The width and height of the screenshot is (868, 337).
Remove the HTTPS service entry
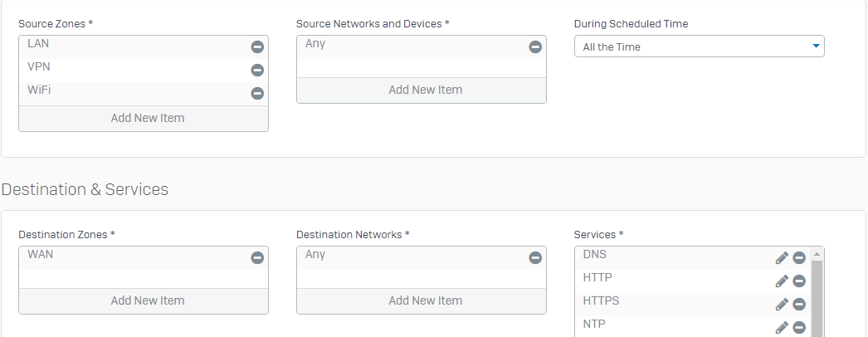pyautogui.click(x=799, y=305)
